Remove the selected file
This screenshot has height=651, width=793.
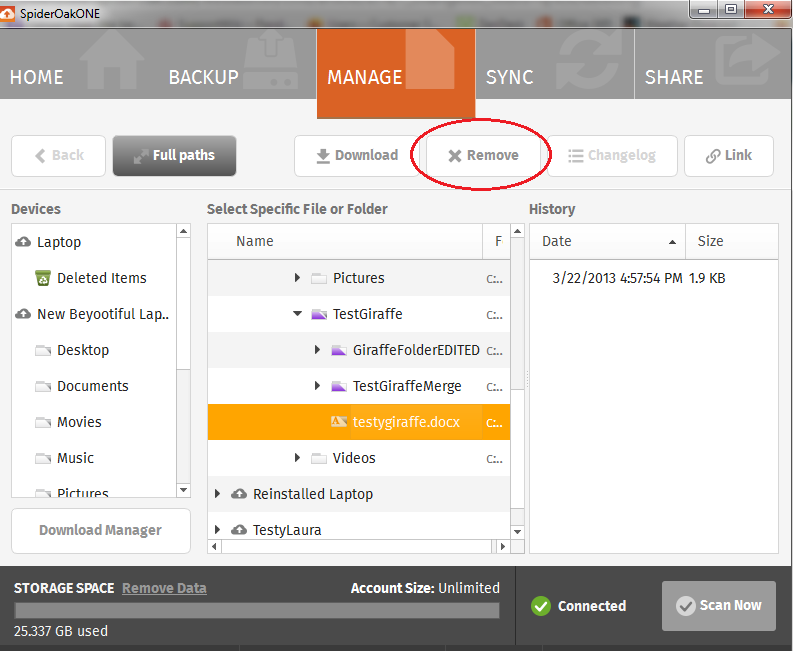(x=483, y=156)
